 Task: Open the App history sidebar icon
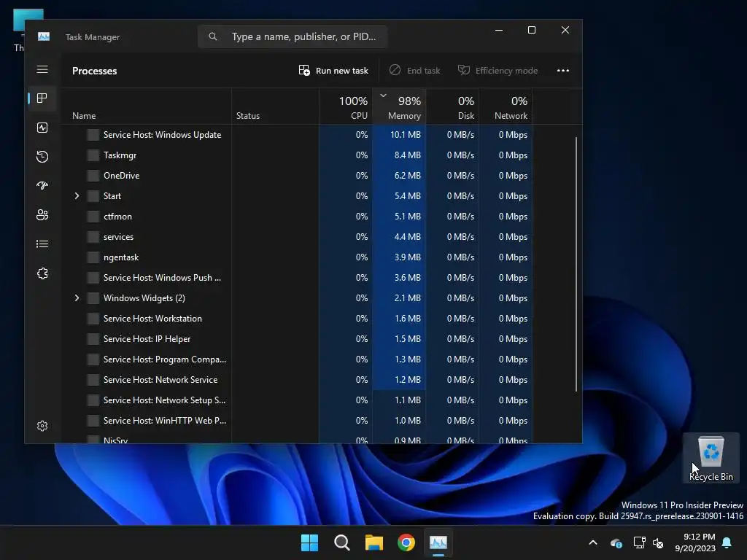pos(42,157)
